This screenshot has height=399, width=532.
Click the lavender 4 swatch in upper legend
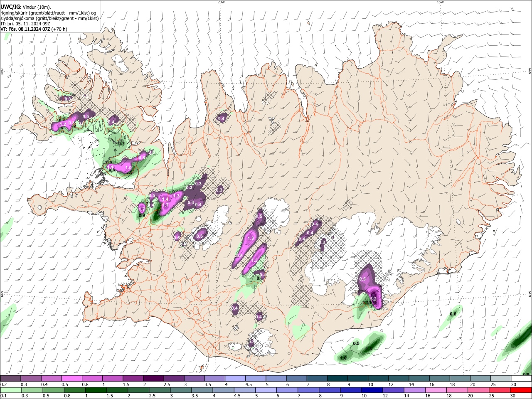click(x=235, y=379)
